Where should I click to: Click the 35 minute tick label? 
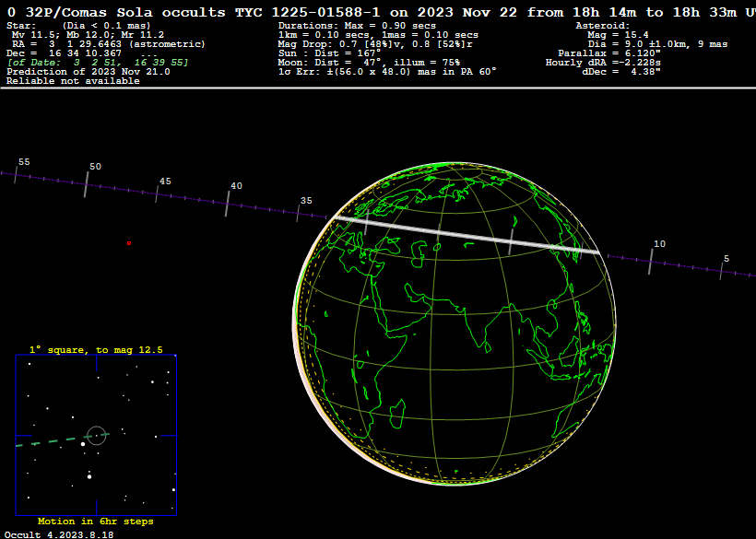(x=306, y=201)
